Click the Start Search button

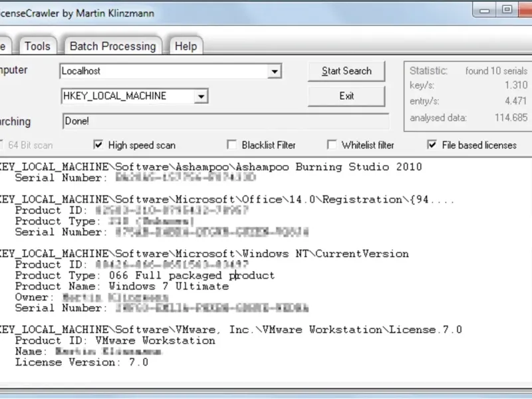point(346,71)
